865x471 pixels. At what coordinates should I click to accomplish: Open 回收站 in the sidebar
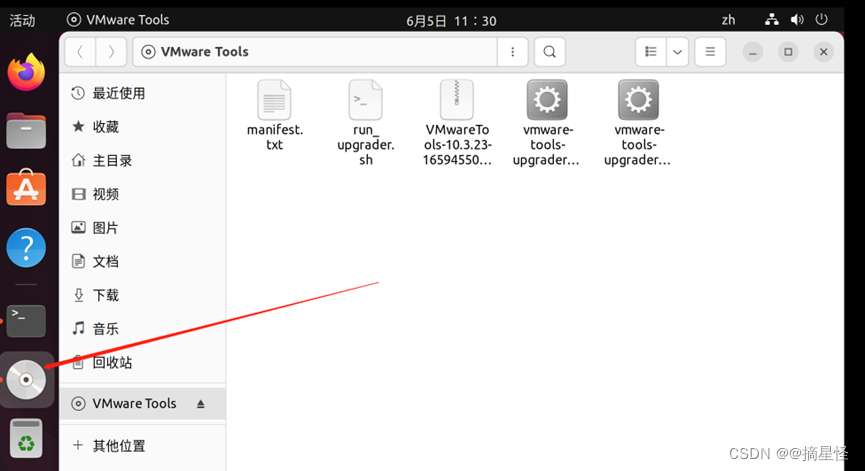pyautogui.click(x=142, y=362)
